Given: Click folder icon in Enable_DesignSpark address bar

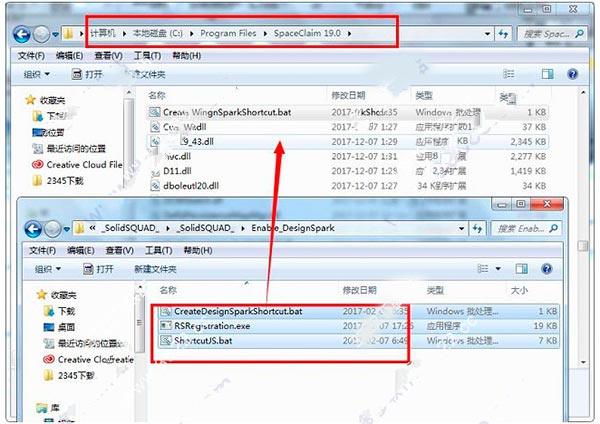Looking at the screenshot, I should click(79, 228).
